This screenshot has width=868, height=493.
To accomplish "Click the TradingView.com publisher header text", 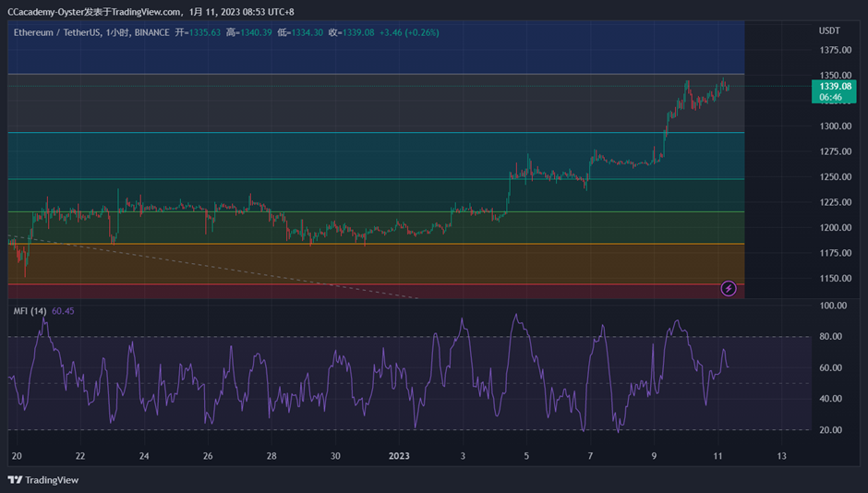I will (x=148, y=11).
